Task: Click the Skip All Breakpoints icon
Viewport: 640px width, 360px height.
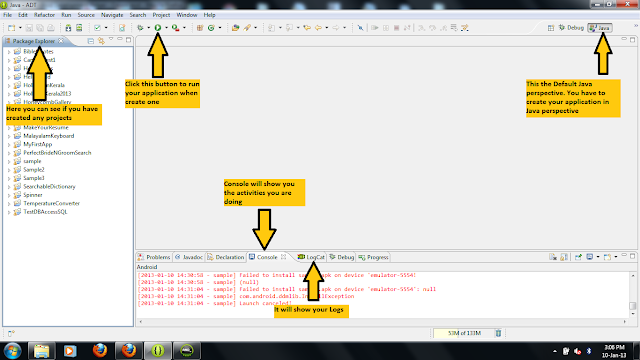Action: coord(360,28)
